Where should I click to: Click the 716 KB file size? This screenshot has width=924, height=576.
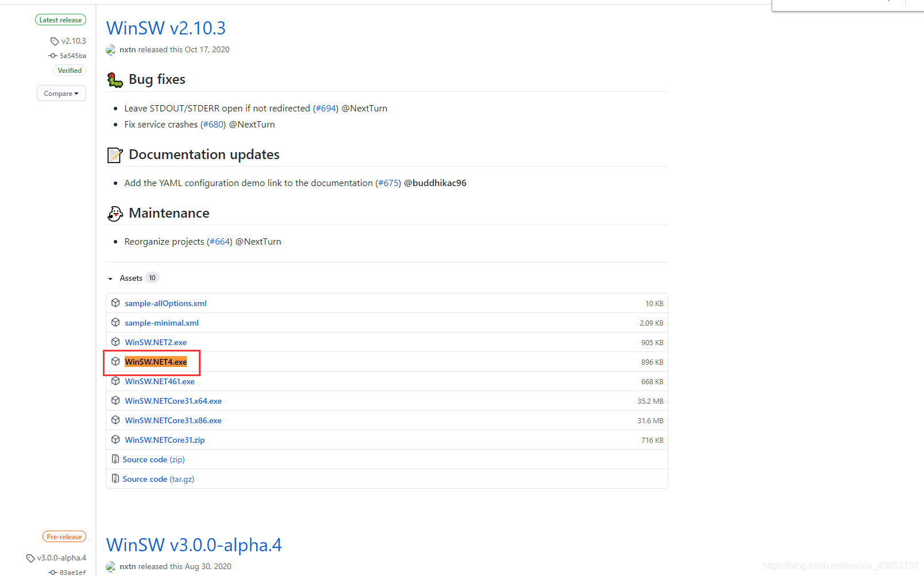(x=652, y=440)
